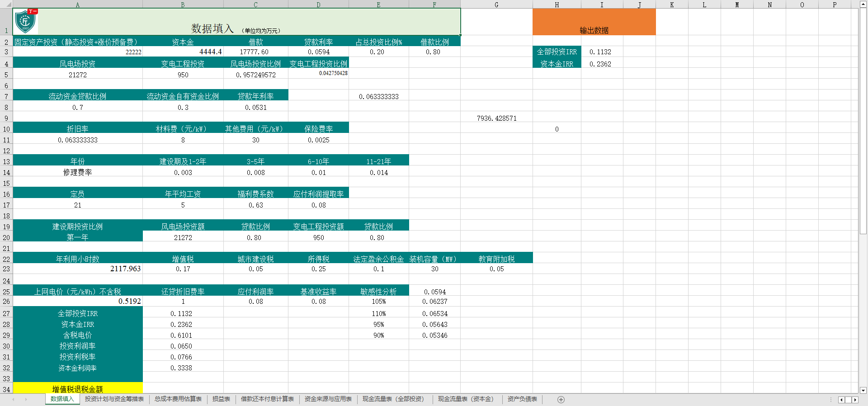Screen dimensions: 868x406
Task: Click the vertical scrollbar down arrow
Action: click(863, 390)
